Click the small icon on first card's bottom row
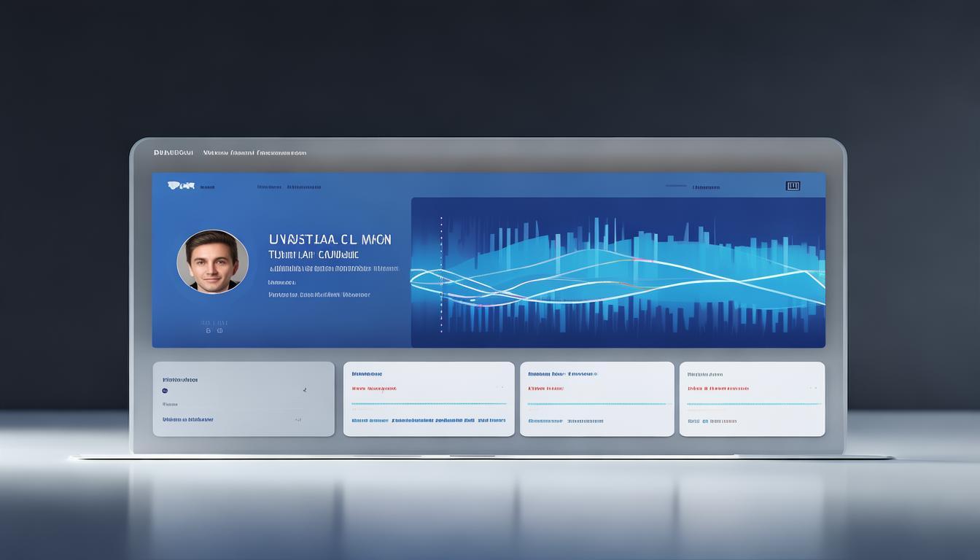The image size is (980, 560). click(298, 420)
